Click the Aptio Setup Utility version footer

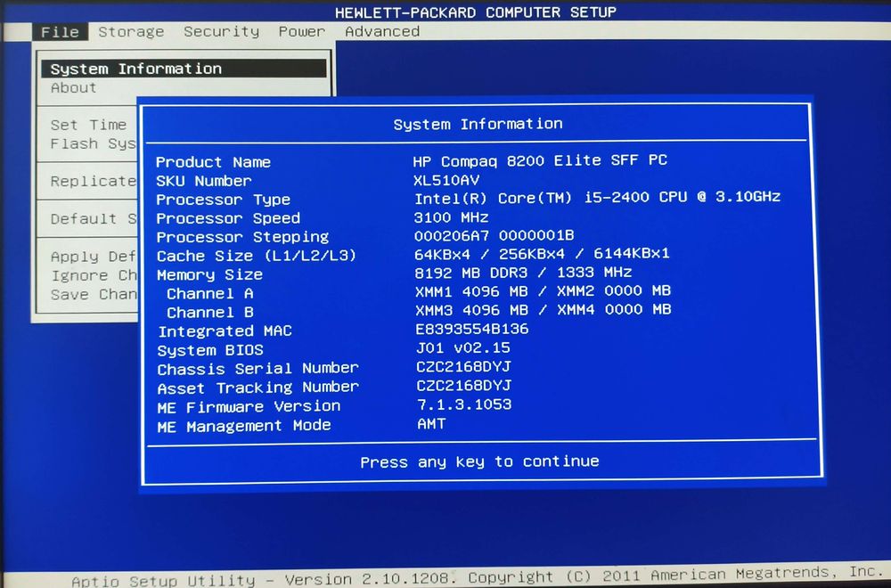tap(475, 576)
